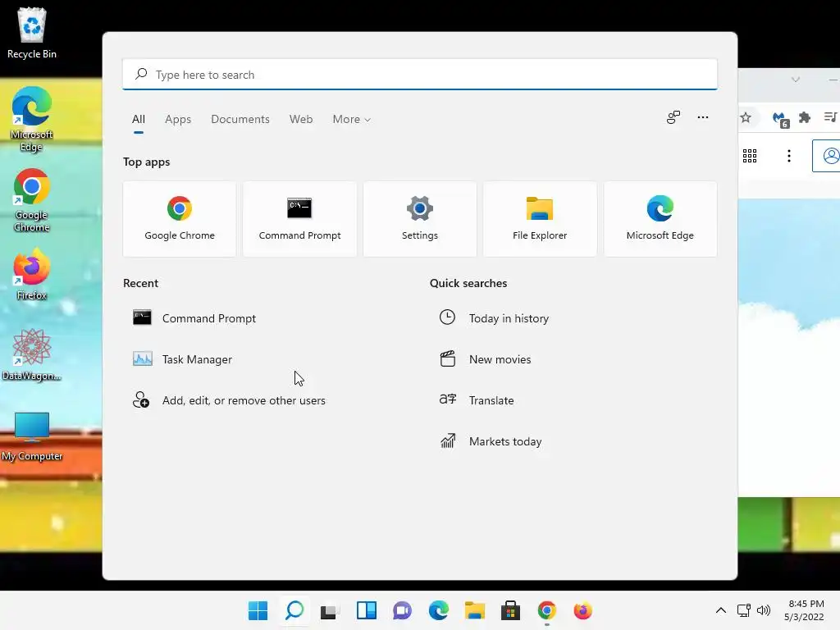Click the Malwarebytes extension icon in Chrome
840x630 pixels.
(x=781, y=119)
